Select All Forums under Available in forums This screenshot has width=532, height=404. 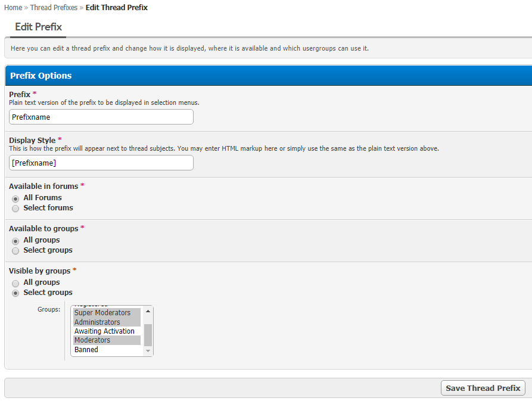coord(15,198)
